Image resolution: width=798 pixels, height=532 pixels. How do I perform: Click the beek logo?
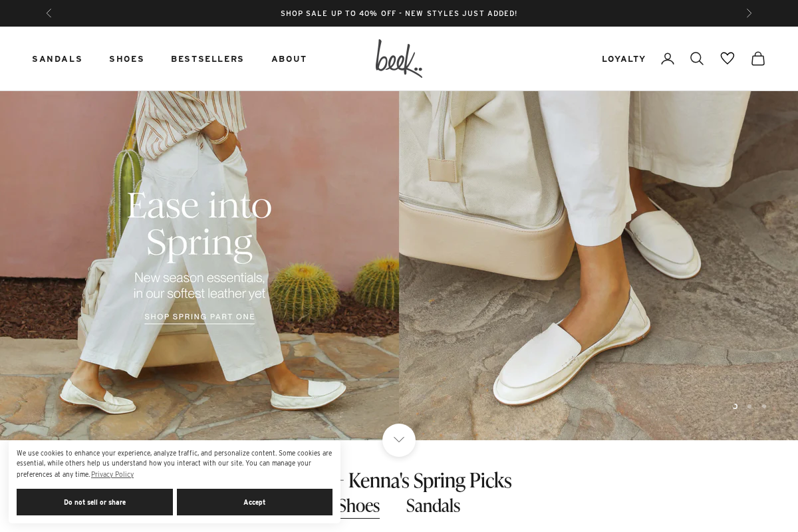click(x=399, y=59)
